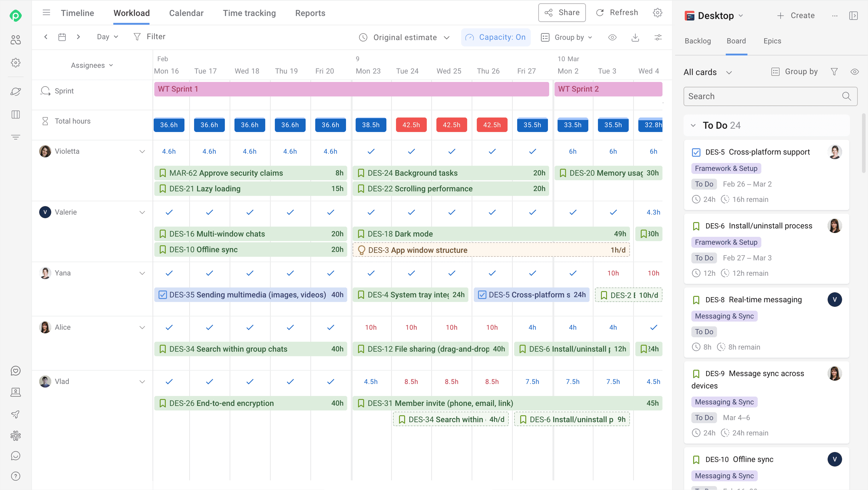Collapse Violetta's row chevron
This screenshot has width=868, height=490.
tap(142, 152)
